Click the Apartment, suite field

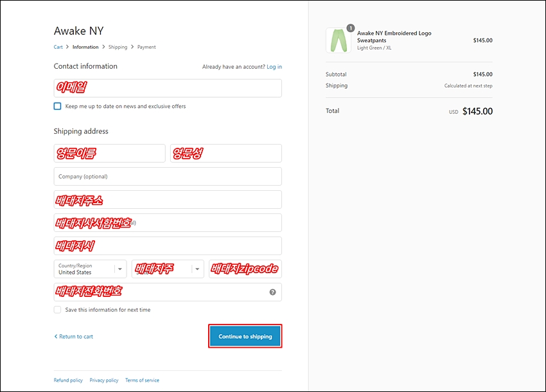168,222
